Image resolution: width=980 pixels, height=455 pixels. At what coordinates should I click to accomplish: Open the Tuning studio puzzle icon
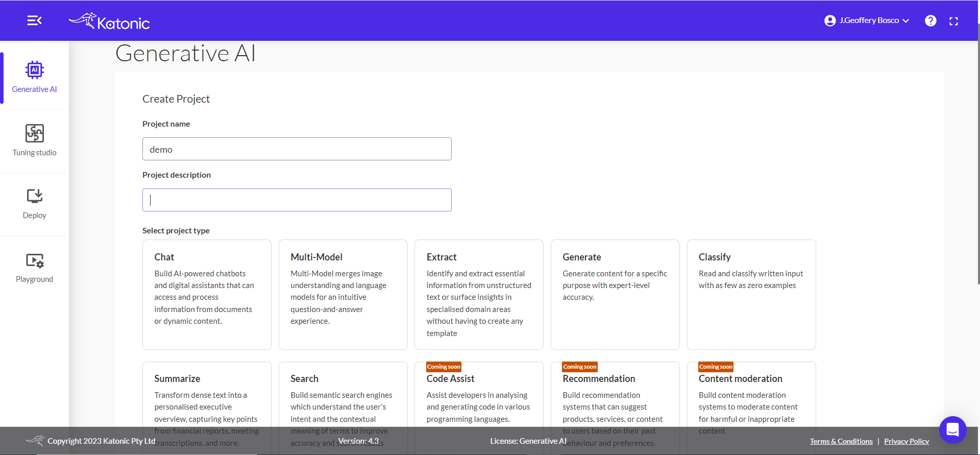click(35, 133)
